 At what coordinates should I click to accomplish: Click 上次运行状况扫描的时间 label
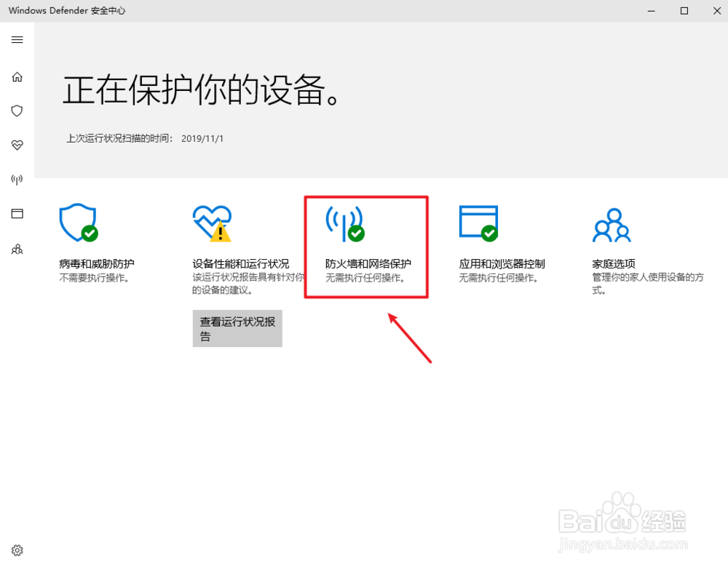click(119, 138)
